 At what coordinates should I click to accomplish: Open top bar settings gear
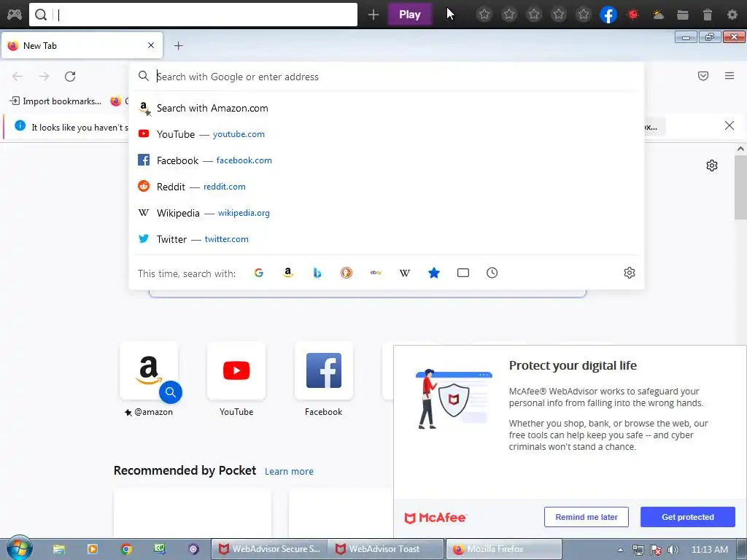732,15
